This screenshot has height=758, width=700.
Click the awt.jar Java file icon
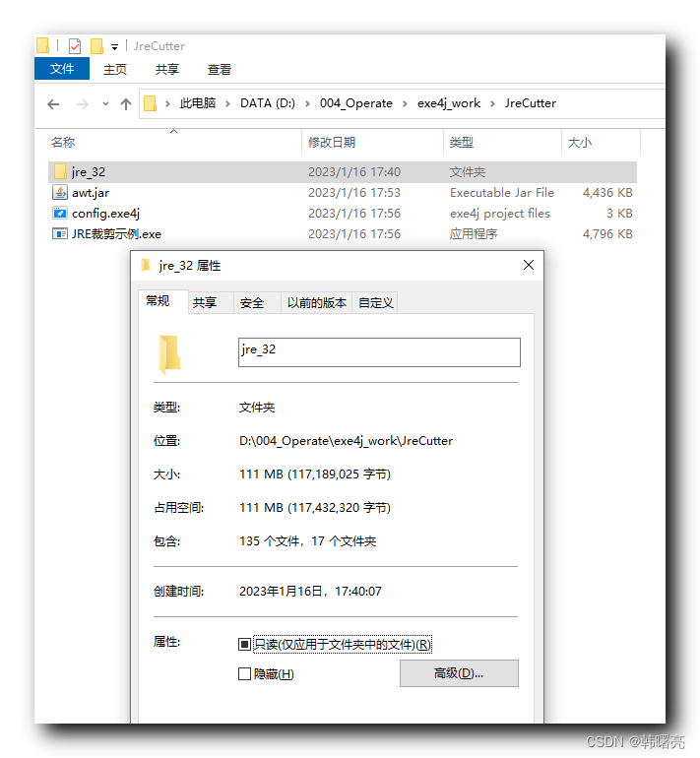click(59, 192)
